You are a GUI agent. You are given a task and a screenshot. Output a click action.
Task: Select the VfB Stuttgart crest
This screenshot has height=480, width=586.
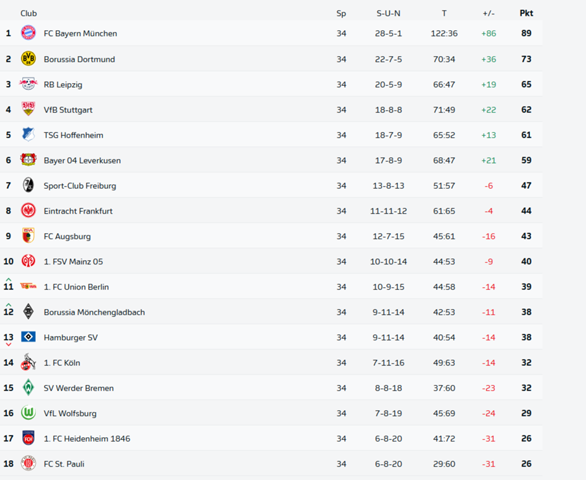(28, 109)
